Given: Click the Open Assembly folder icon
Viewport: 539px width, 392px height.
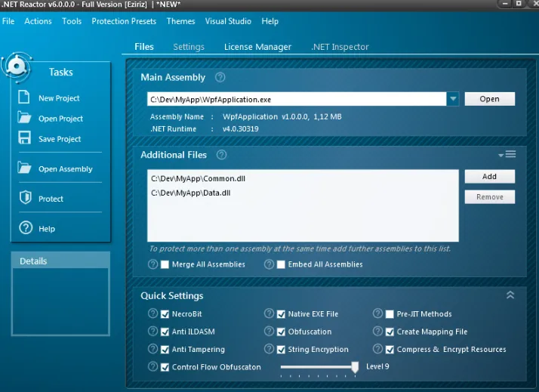Looking at the screenshot, I should pyautogui.click(x=24, y=168).
